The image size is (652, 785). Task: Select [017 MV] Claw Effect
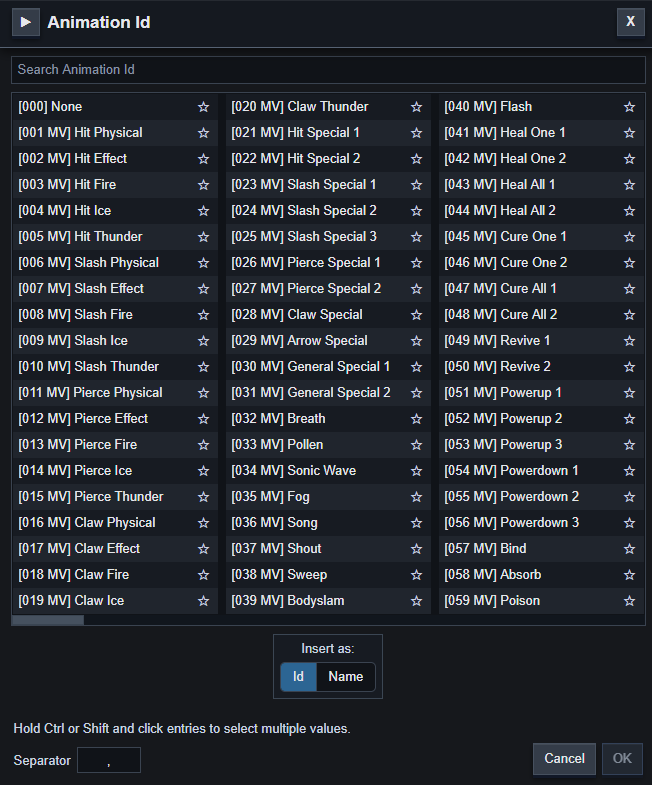(115, 549)
